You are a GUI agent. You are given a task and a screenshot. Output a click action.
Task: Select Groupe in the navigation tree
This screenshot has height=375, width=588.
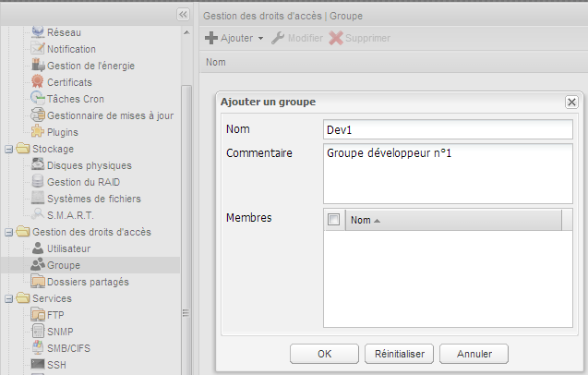pos(63,265)
